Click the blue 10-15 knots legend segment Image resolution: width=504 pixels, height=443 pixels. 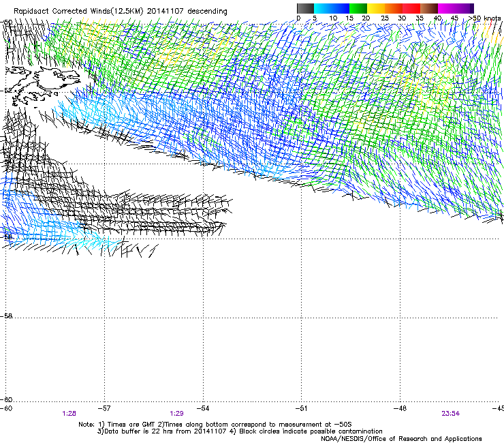point(341,8)
